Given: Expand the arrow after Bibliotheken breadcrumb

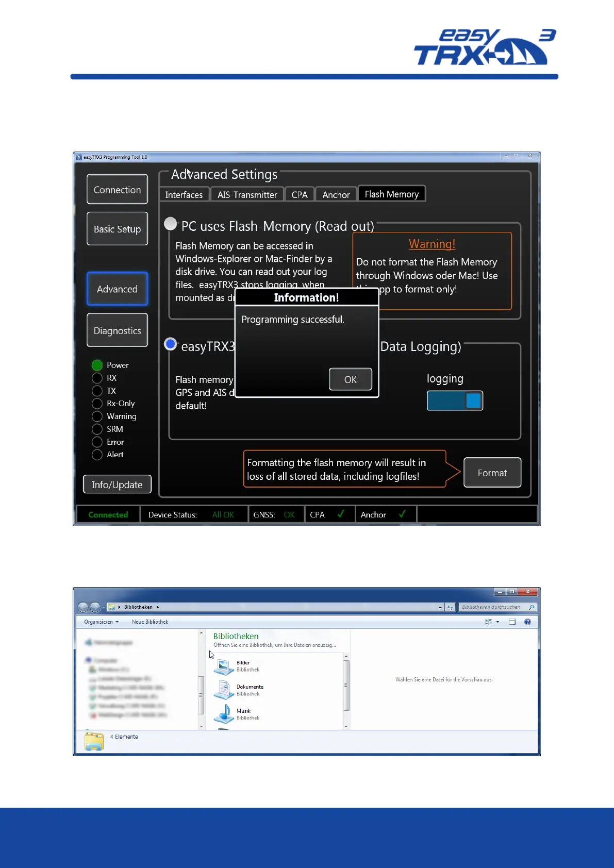Looking at the screenshot, I should click(158, 607).
